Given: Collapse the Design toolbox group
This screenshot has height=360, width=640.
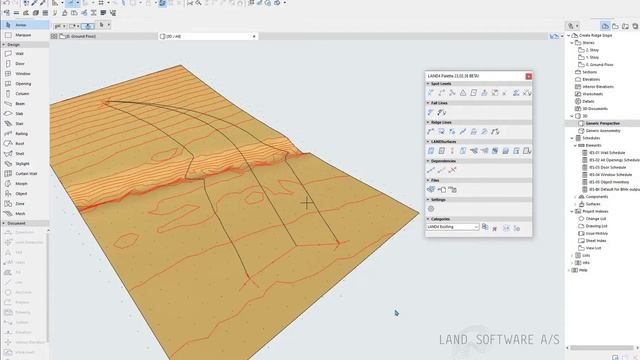Looking at the screenshot, I should 4,44.
